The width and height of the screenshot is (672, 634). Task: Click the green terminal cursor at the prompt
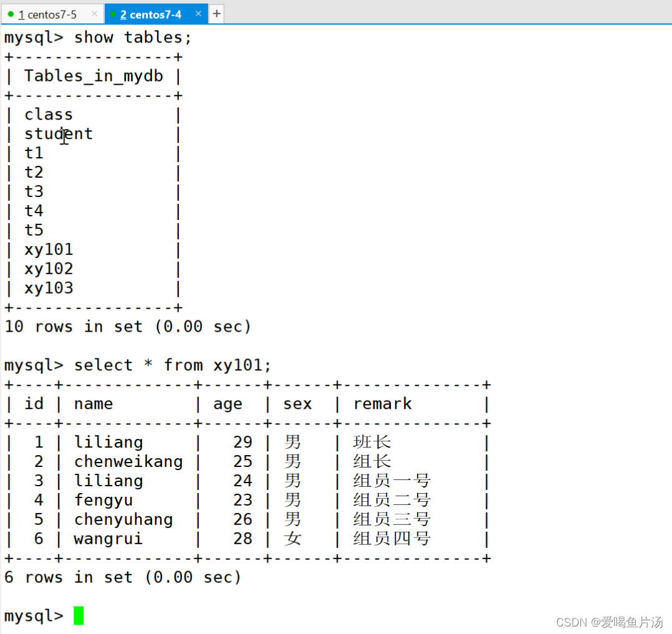pos(79,615)
